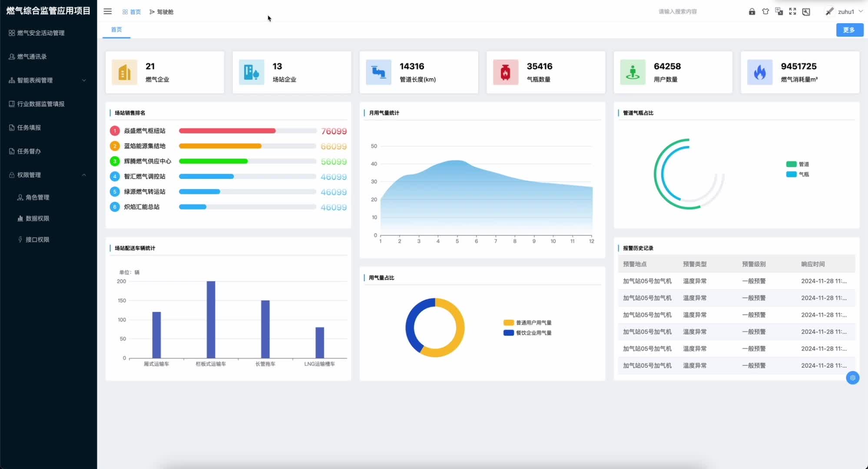Click the flame gas consumption icon
This screenshot has height=469, width=868.
(759, 72)
